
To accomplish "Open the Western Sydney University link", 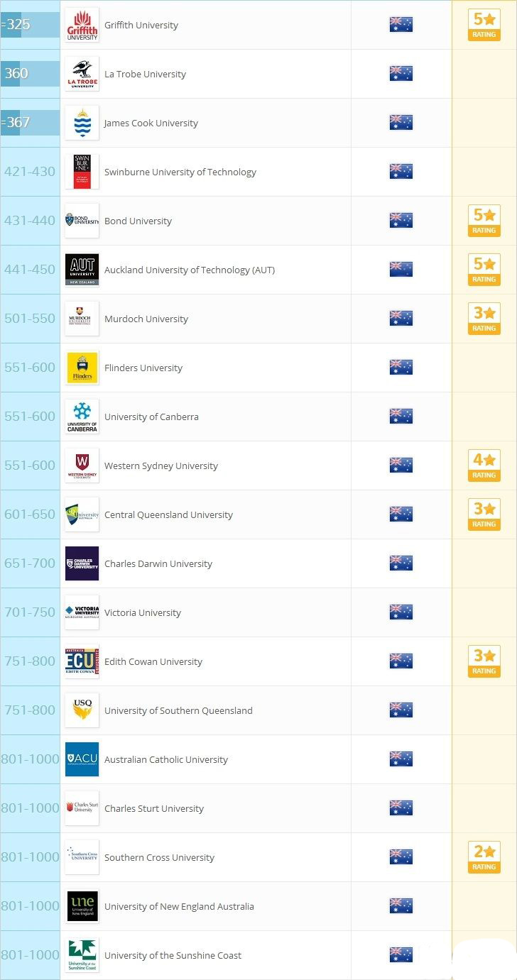I will (x=161, y=466).
